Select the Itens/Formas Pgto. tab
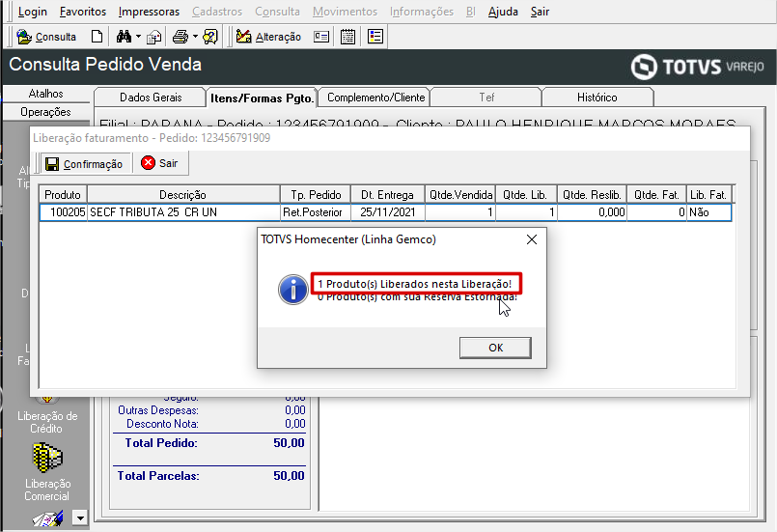 pyautogui.click(x=262, y=98)
